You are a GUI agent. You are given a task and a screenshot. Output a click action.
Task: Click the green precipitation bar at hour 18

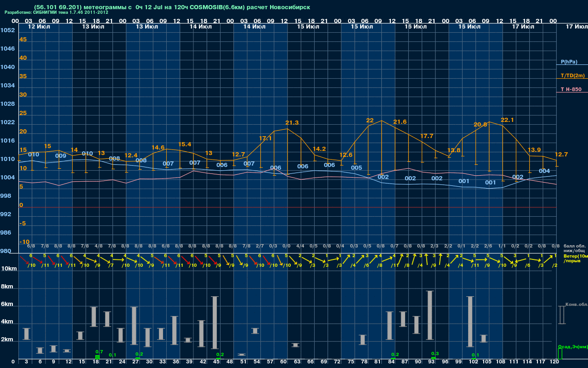tap(97, 357)
